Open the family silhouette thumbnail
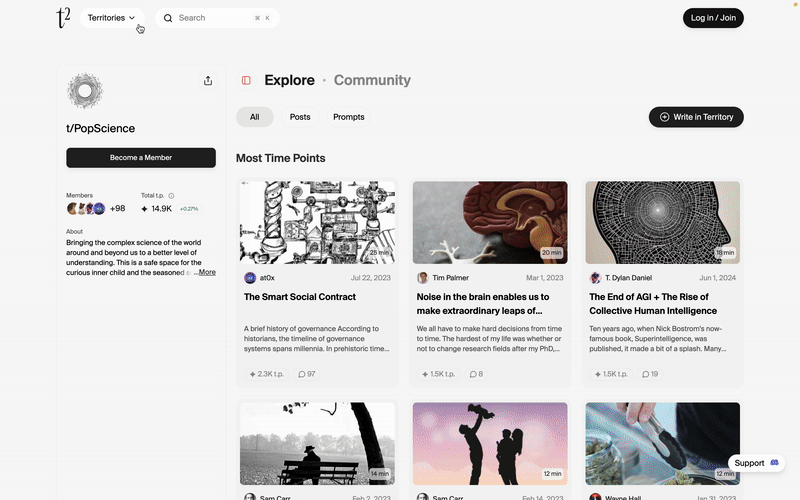The width and height of the screenshot is (800, 500). (x=490, y=443)
